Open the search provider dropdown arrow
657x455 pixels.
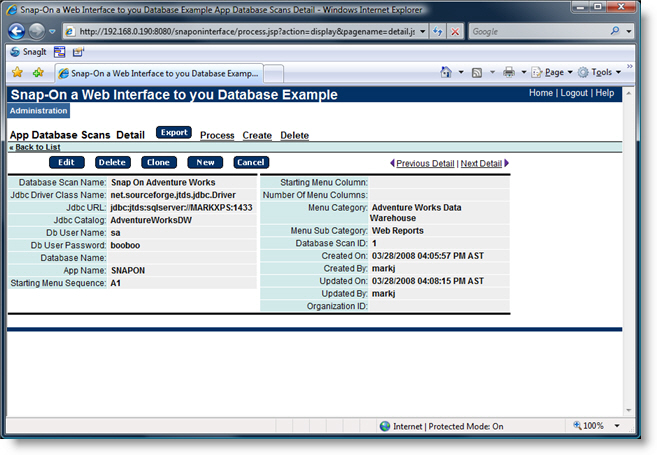click(x=629, y=31)
